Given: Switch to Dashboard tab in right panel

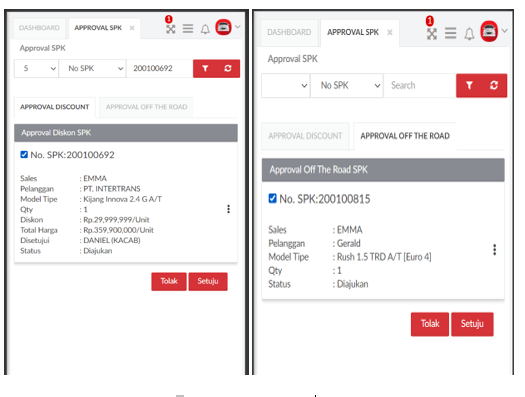Looking at the screenshot, I should (x=289, y=32).
